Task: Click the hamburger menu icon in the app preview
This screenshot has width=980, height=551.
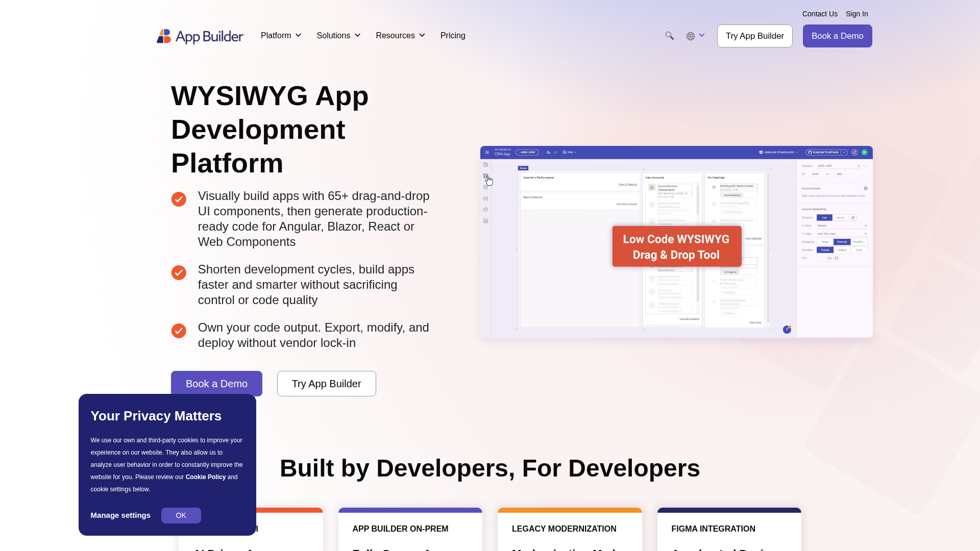Action: 487,152
